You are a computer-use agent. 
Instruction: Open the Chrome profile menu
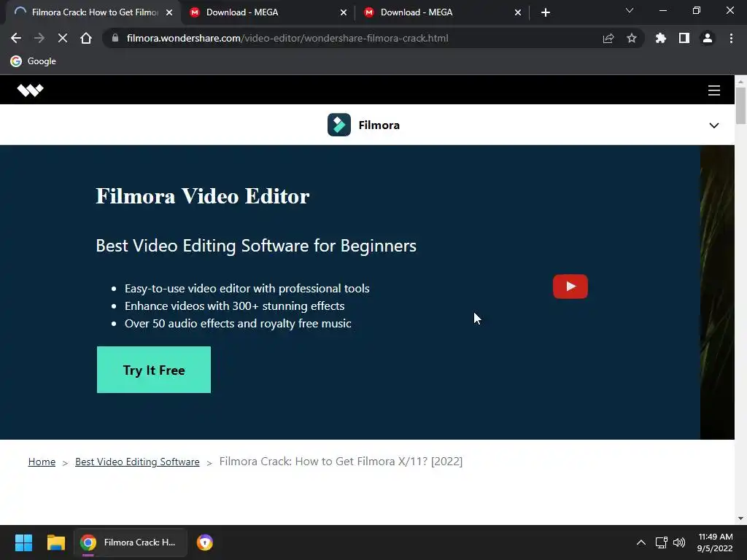tap(708, 38)
